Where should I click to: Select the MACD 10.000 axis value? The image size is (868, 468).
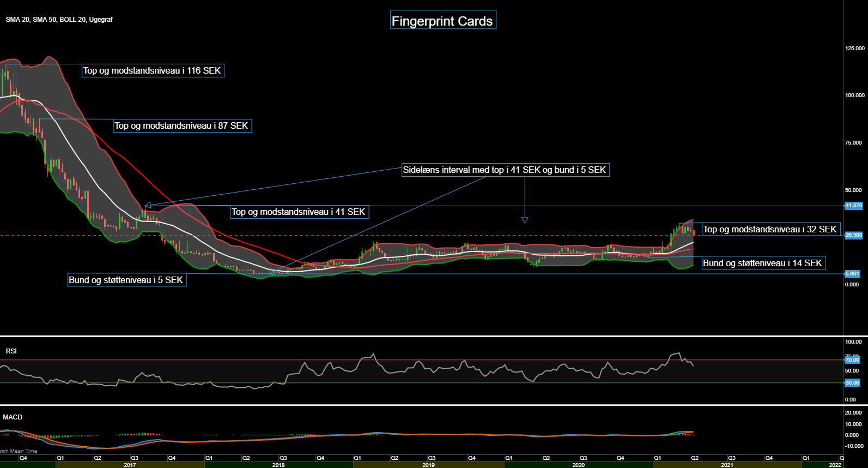(x=853, y=424)
